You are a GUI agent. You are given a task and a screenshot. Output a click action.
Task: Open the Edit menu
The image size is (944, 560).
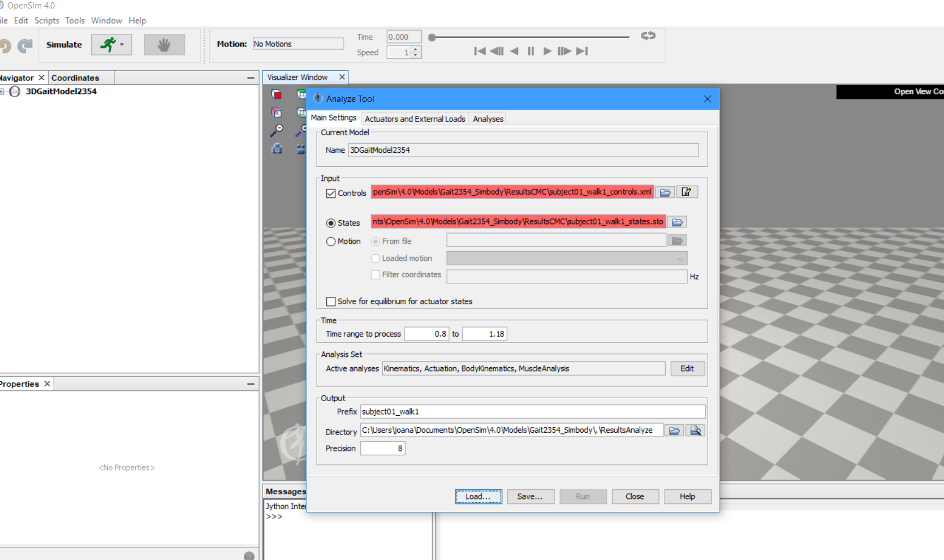tap(21, 20)
